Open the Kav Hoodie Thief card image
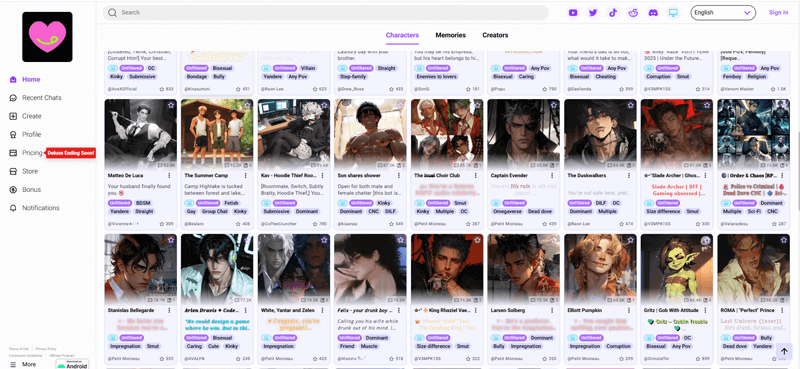 pyautogui.click(x=294, y=134)
